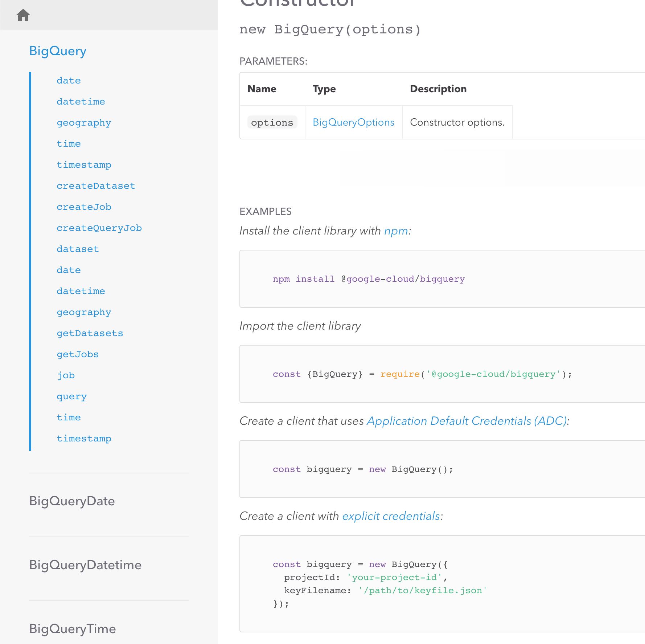
Task: Click the home icon in sidebar
Action: click(23, 15)
